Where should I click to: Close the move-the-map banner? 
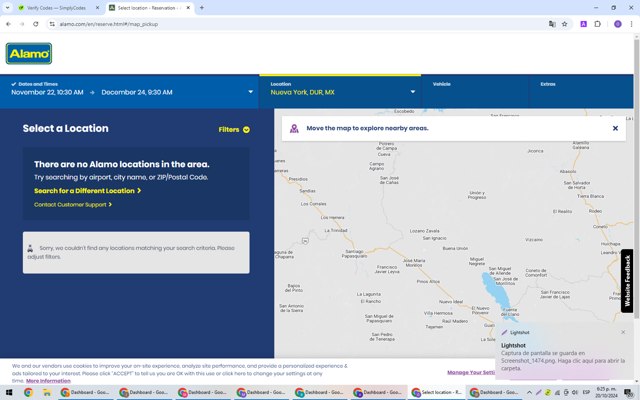point(615,128)
